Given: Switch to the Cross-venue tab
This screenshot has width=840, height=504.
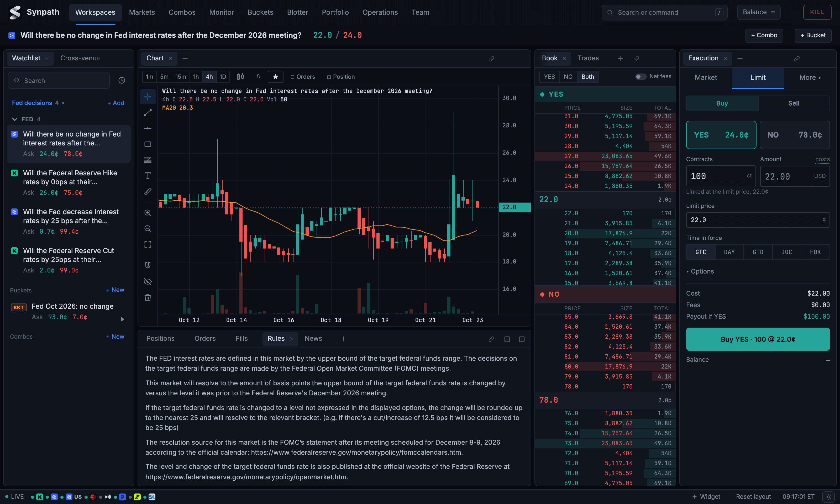Looking at the screenshot, I should pos(80,58).
